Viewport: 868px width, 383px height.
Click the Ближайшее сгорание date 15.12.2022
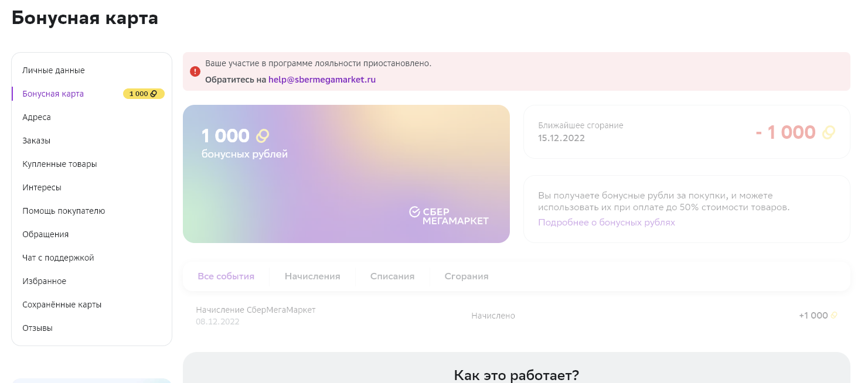pos(561,138)
